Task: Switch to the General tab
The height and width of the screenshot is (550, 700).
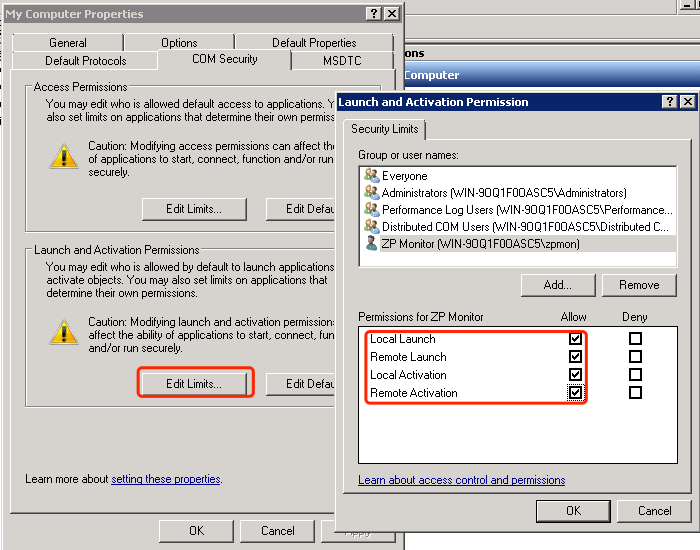Action: (68, 43)
